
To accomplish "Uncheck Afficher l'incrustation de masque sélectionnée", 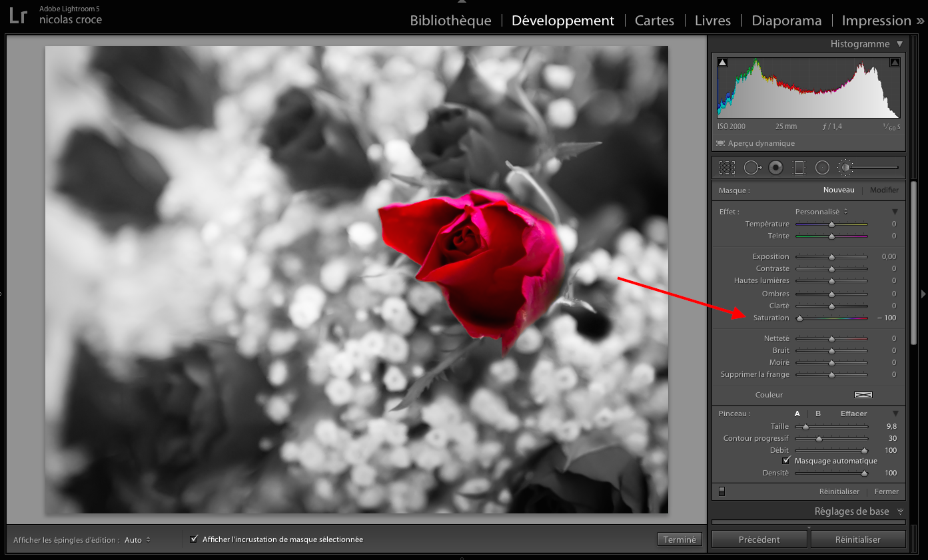I will point(194,539).
